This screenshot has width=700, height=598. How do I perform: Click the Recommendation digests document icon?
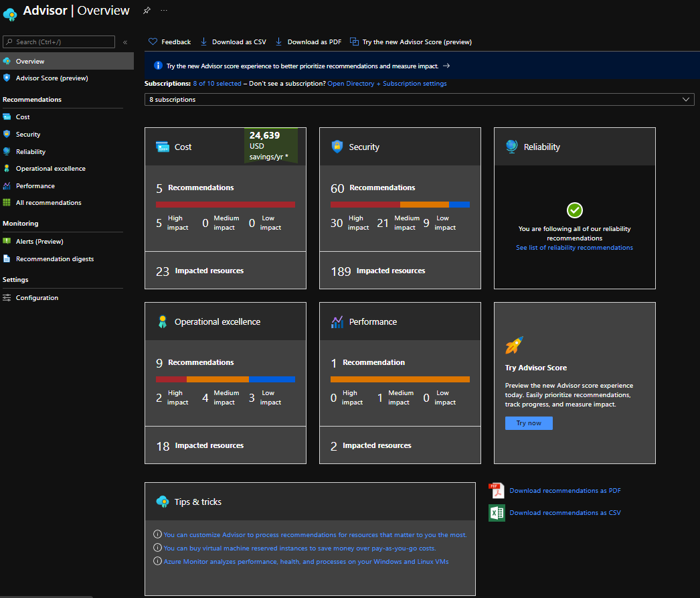click(7, 258)
